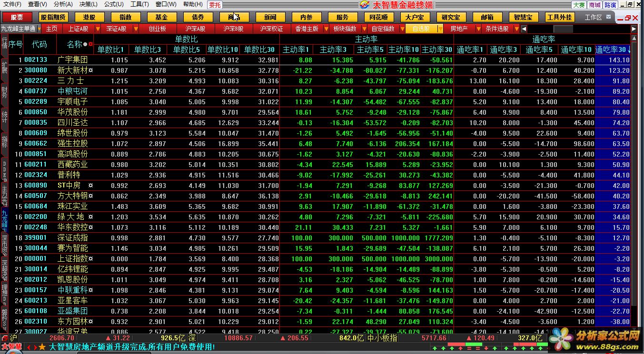The width and height of the screenshot is (644, 354).
Task: Open the 帮助(H) menu
Action: (192, 4)
